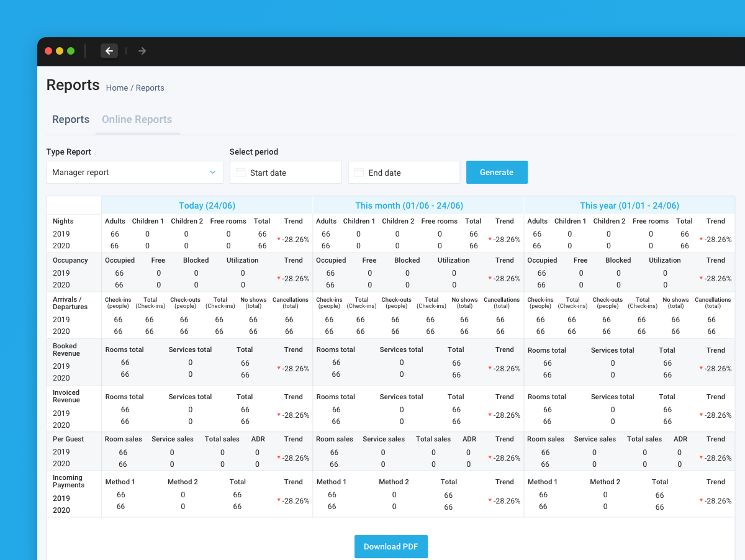Click the back arrow navigation button

109,51
